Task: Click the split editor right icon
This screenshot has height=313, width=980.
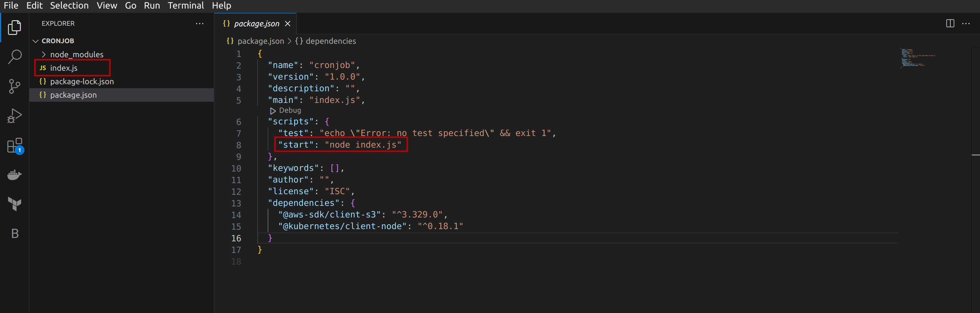Action: [x=950, y=24]
